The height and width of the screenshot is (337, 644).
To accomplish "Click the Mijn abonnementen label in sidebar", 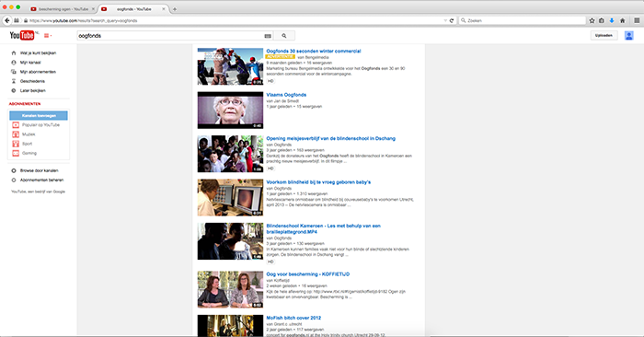I will click(x=38, y=72).
